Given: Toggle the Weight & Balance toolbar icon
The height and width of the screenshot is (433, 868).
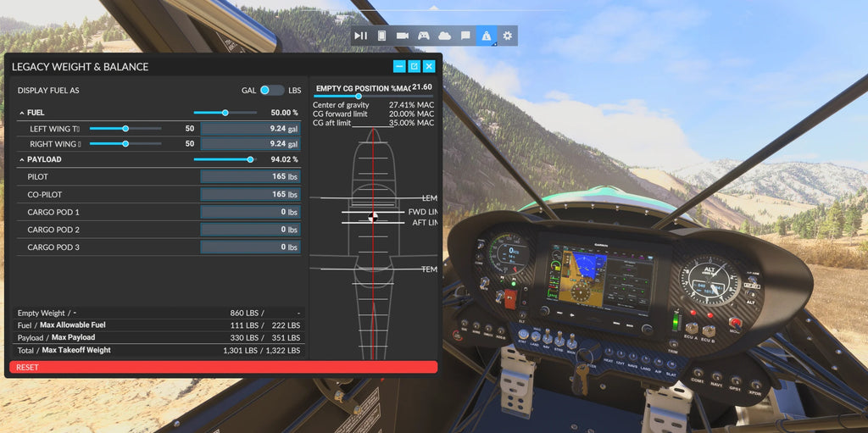Looking at the screenshot, I should pyautogui.click(x=487, y=36).
